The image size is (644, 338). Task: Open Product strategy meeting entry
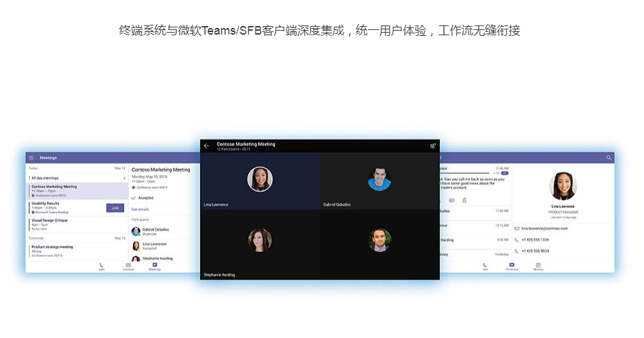click(x=77, y=251)
